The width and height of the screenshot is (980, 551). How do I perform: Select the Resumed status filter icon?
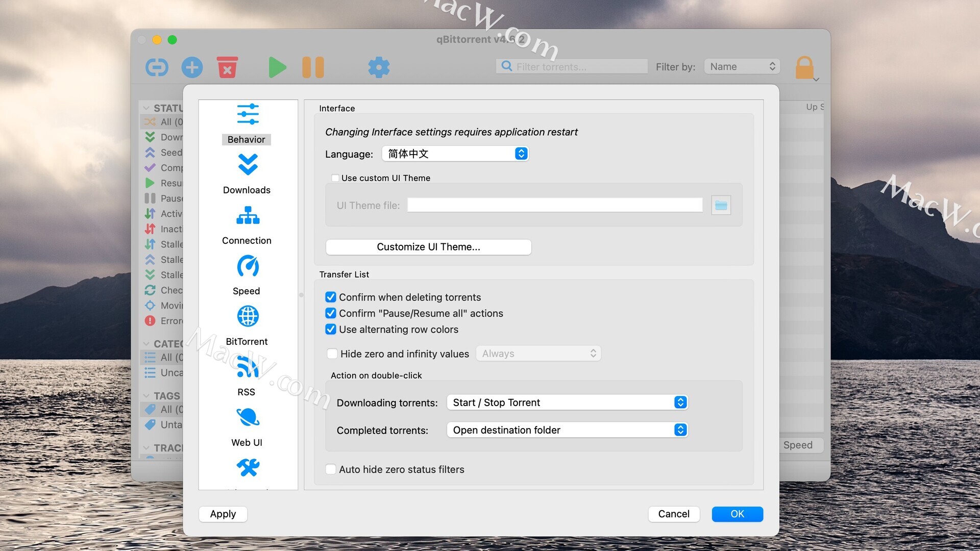tap(150, 183)
